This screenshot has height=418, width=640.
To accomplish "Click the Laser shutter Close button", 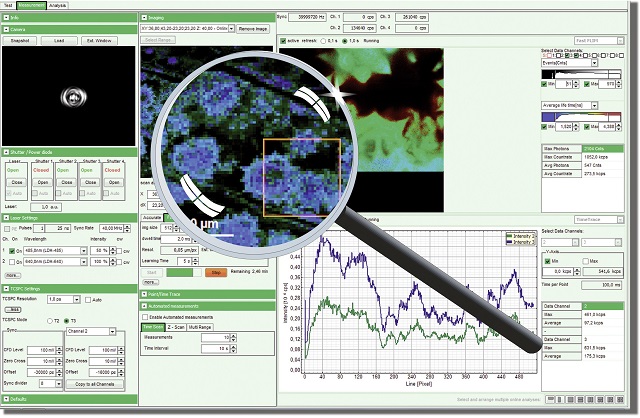I will (x=17, y=182).
